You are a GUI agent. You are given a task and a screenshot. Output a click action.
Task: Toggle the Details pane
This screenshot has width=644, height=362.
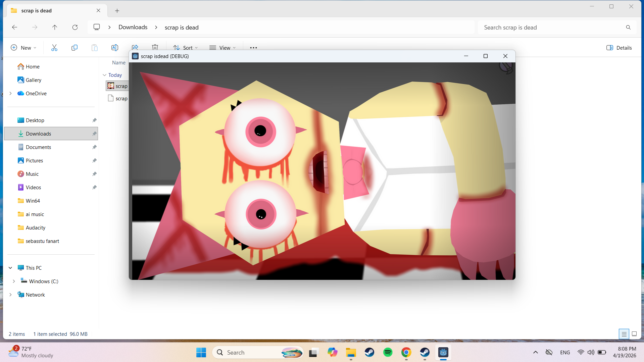619,48
